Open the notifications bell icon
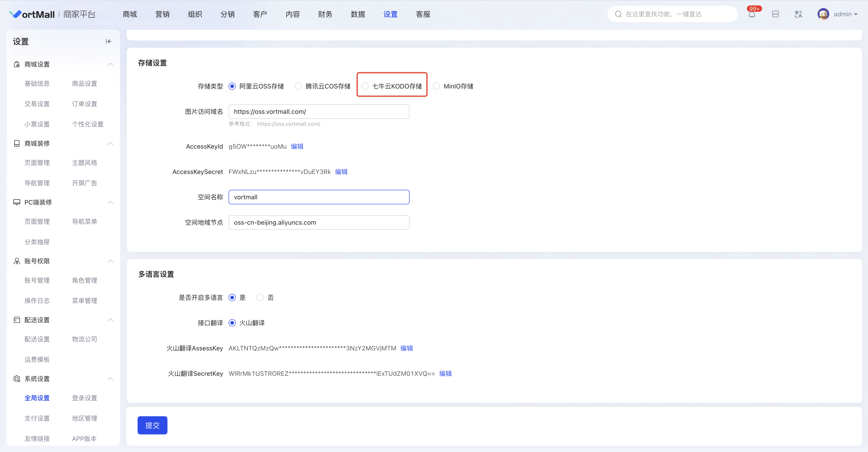Screen dimensions: 868x452 tap(752, 14)
